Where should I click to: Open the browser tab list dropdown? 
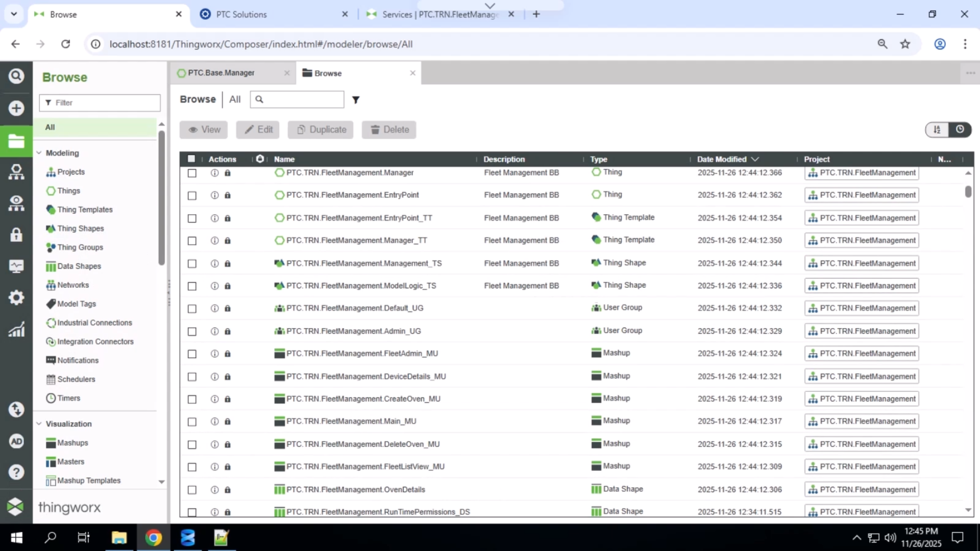(x=14, y=14)
